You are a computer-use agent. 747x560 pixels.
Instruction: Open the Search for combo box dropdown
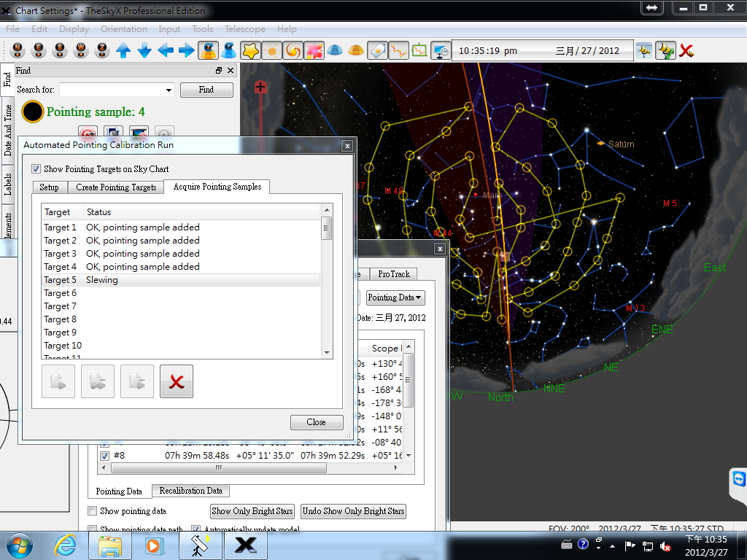169,90
